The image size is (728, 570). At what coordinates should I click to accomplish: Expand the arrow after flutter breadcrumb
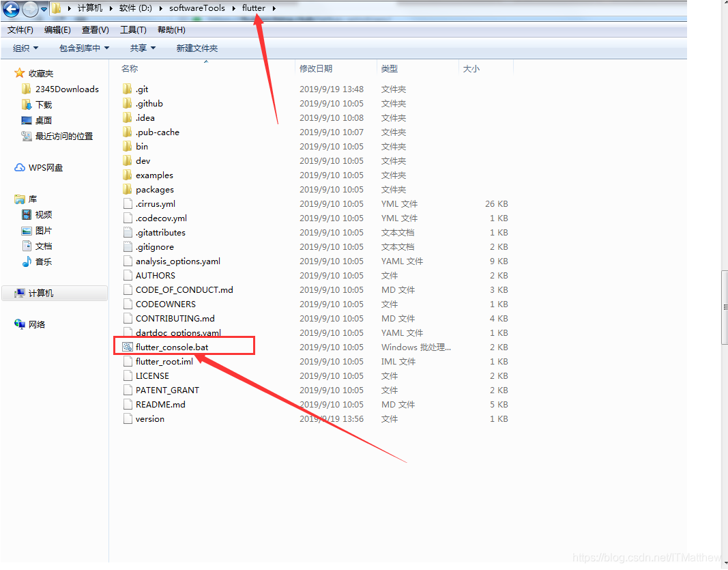[x=274, y=8]
